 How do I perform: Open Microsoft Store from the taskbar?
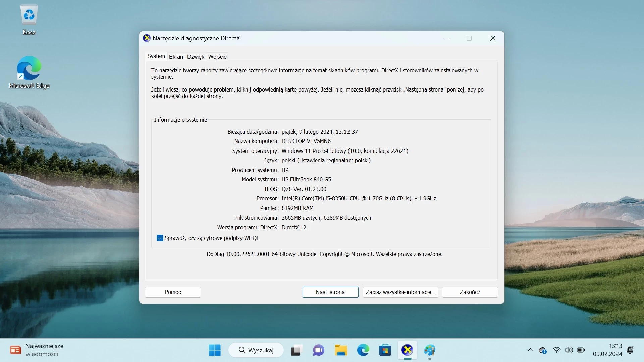tap(385, 350)
